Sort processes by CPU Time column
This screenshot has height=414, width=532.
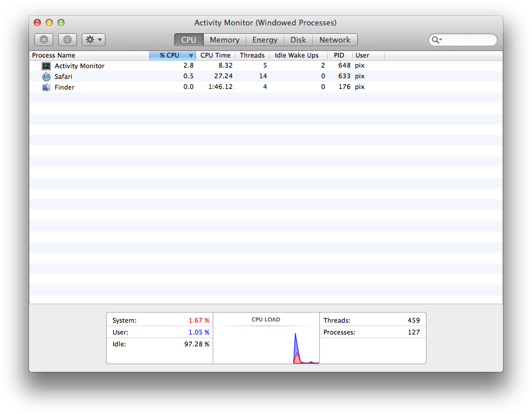(215, 55)
